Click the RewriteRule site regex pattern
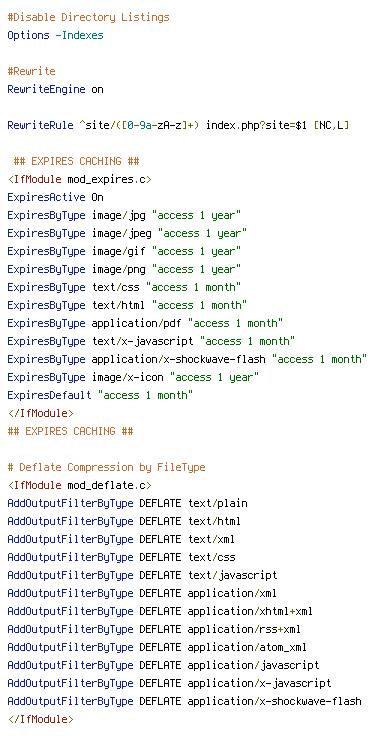The width and height of the screenshot is (376, 736). tap(139, 125)
